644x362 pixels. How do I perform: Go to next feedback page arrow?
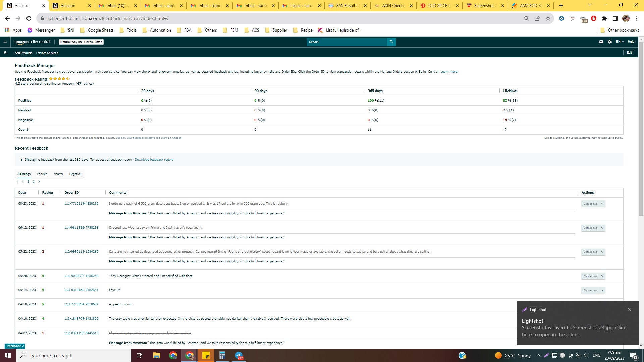coord(39,182)
